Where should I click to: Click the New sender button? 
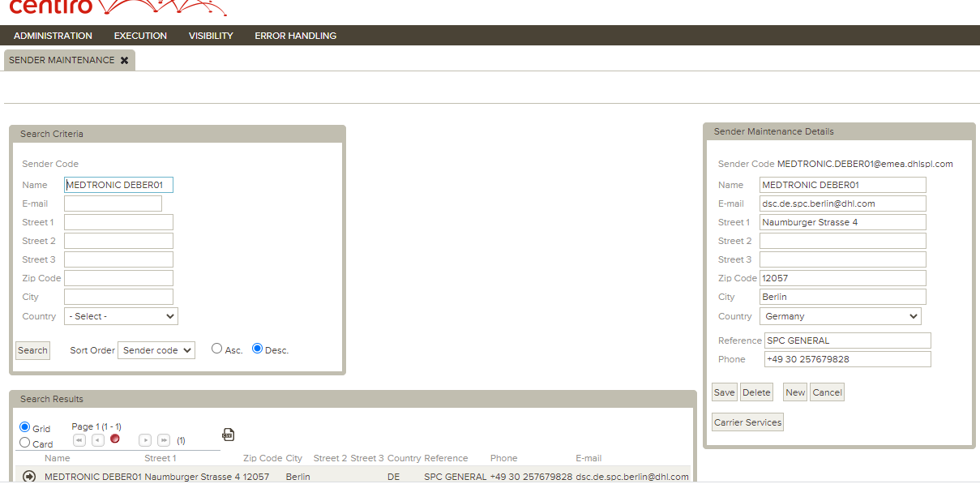pos(795,392)
